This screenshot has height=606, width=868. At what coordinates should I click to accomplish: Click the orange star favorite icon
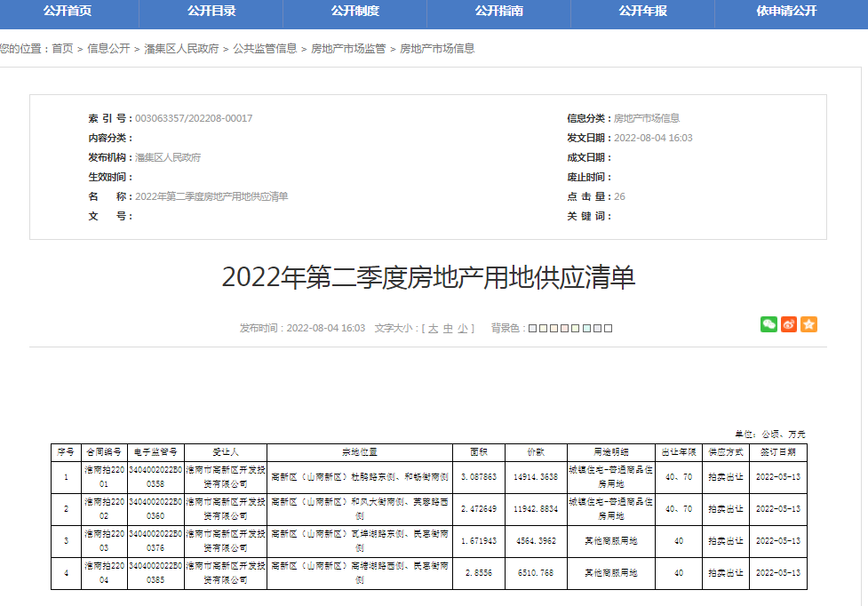tap(808, 324)
